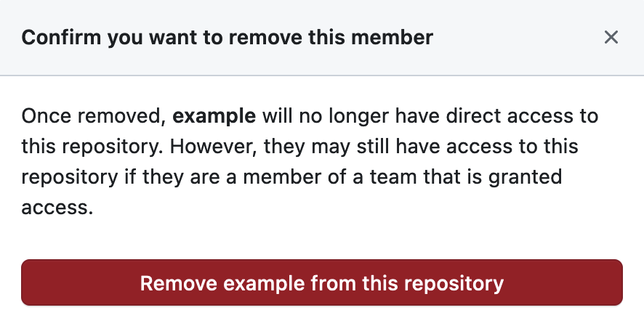Click the gray header bar beside the title

coord(518,37)
